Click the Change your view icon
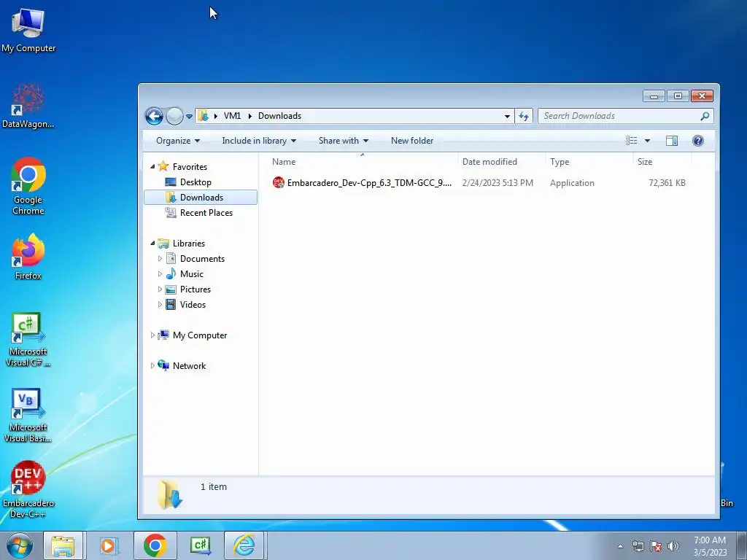The image size is (747, 560). point(631,141)
